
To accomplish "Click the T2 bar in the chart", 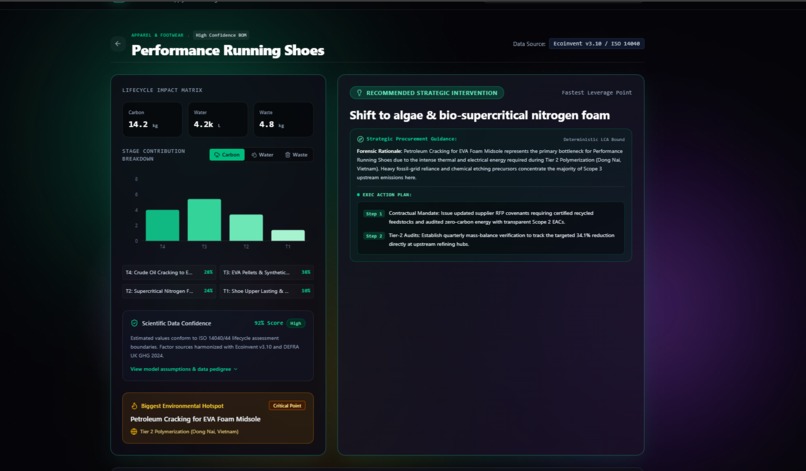I will pyautogui.click(x=246, y=228).
